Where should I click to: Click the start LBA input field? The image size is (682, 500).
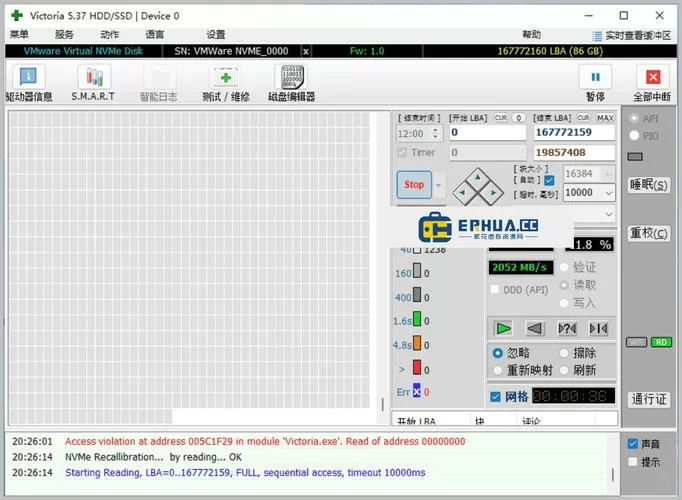click(486, 132)
